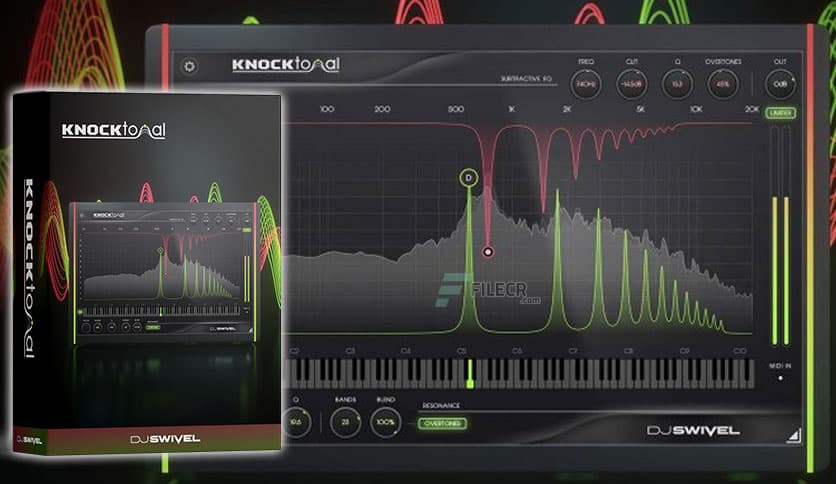
Task: Click the output level meter bars
Action: click(x=781, y=236)
